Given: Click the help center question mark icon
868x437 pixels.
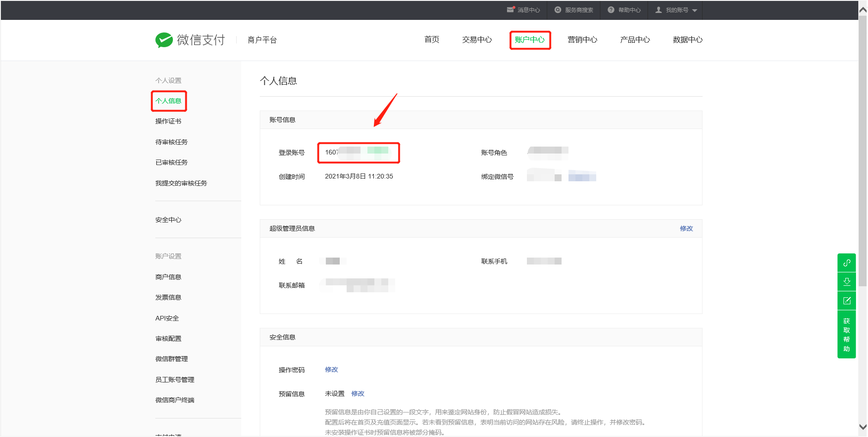Looking at the screenshot, I should 611,10.
